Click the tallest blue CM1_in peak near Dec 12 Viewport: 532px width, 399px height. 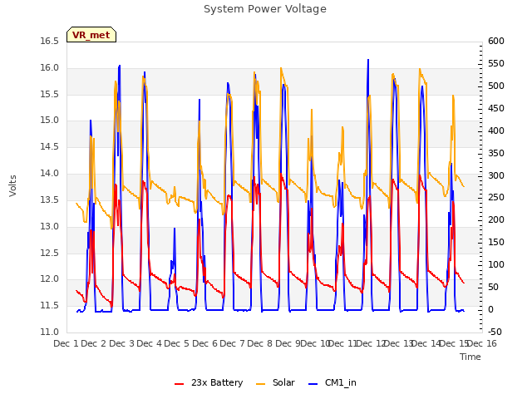368,61
